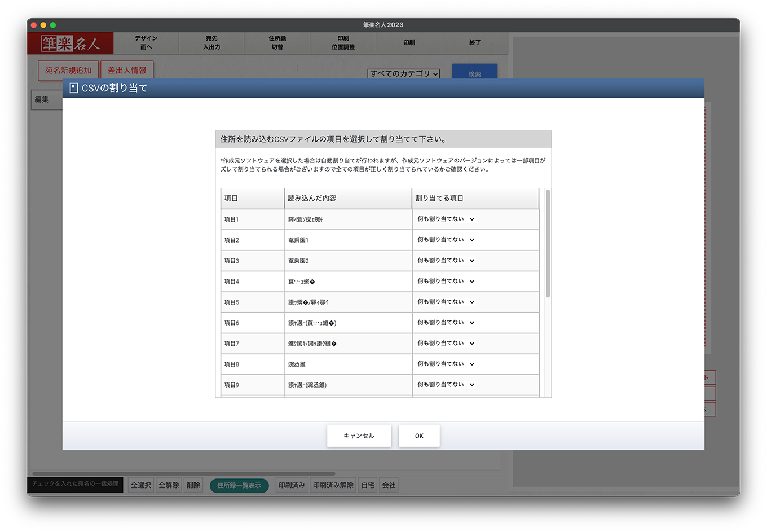Select the 印刷 menu item

(409, 43)
